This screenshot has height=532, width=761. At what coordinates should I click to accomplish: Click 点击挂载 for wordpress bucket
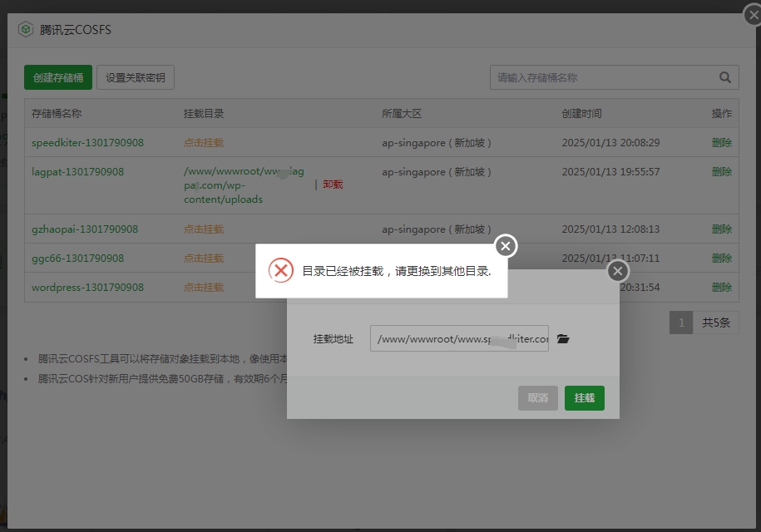[x=204, y=287]
